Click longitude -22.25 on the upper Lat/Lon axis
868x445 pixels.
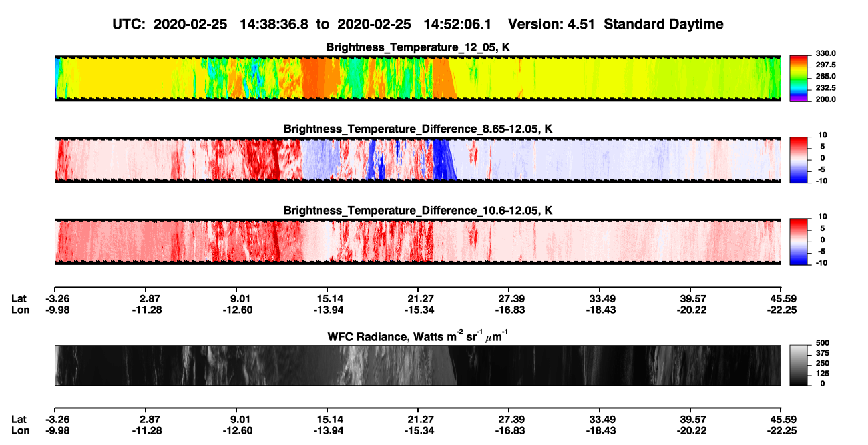(x=782, y=310)
